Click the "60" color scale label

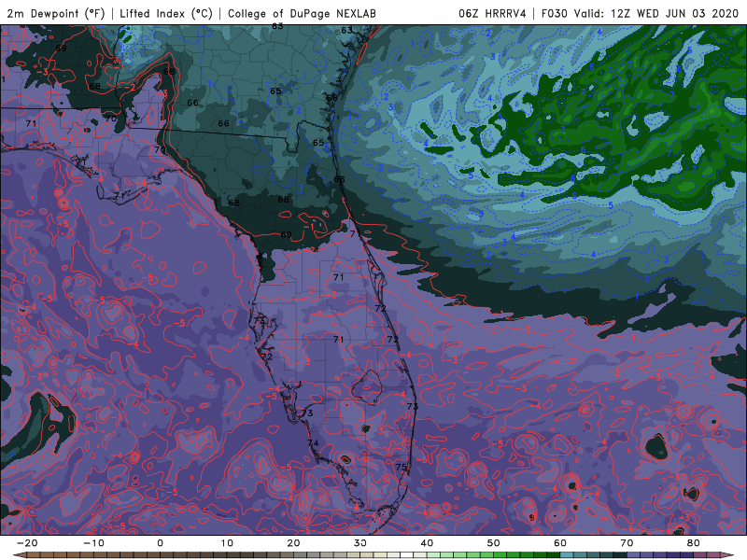point(560,543)
